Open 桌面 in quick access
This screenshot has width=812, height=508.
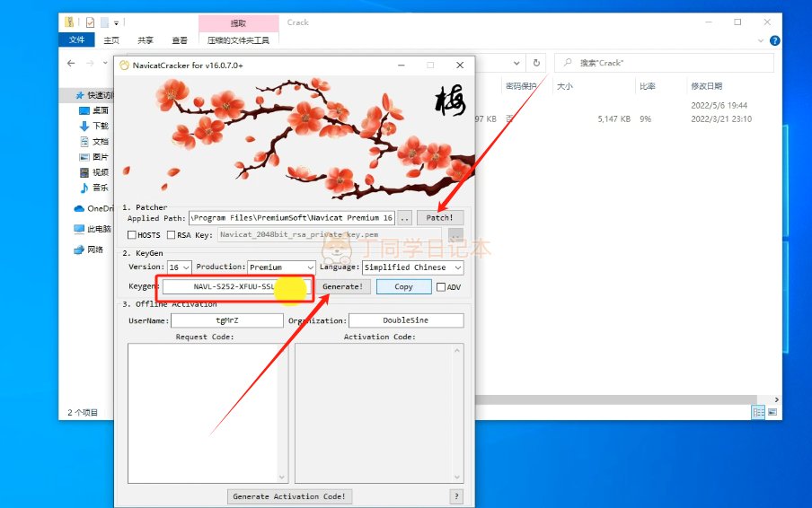(x=93, y=110)
